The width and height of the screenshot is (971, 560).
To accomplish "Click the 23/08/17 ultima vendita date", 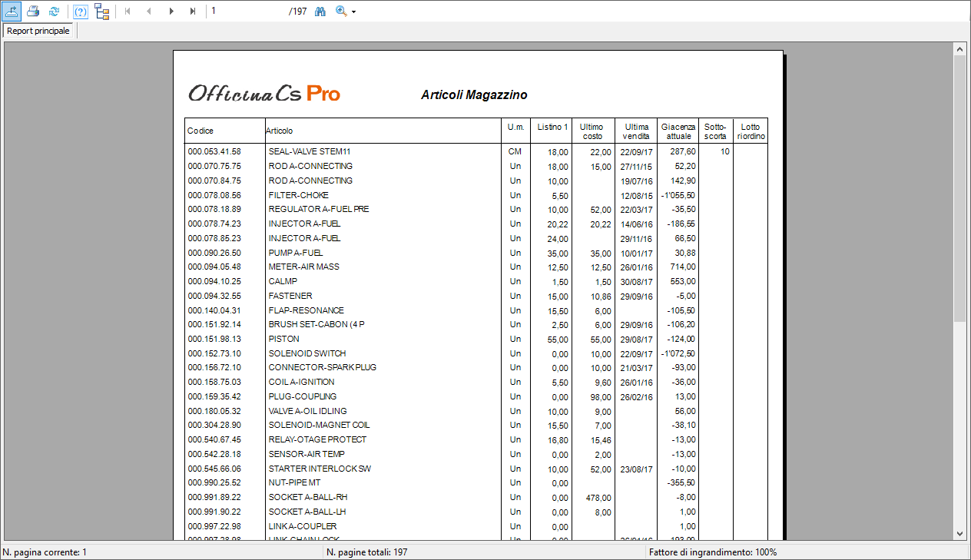I will tap(636, 469).
